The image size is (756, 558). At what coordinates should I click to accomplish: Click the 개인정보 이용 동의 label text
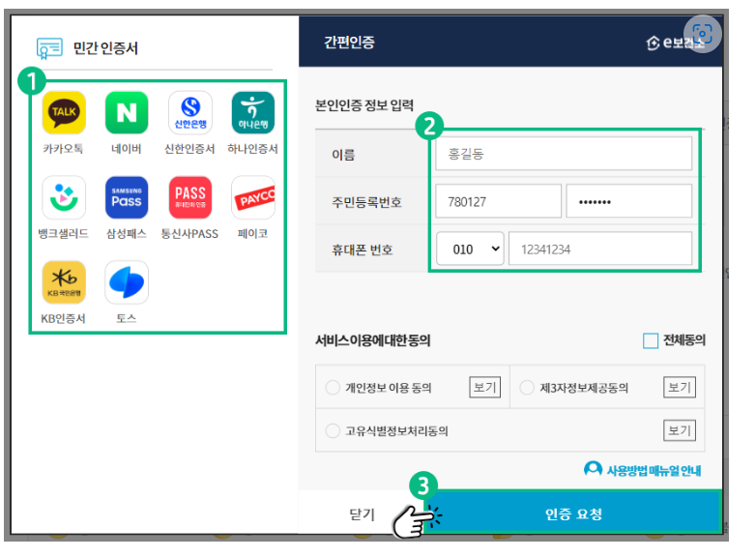click(388, 388)
